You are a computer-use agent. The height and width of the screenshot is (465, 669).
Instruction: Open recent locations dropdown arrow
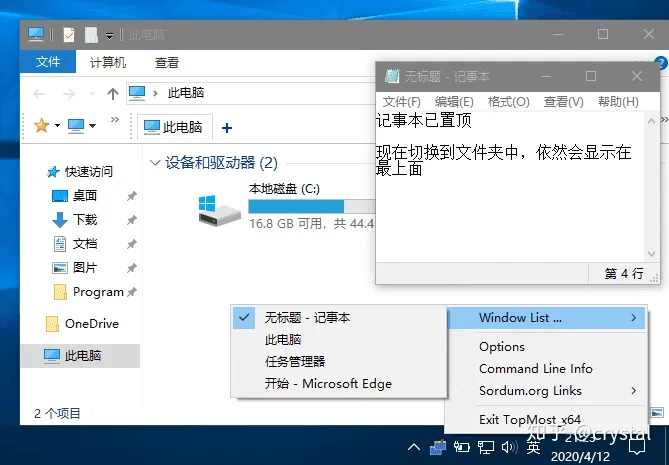92,94
